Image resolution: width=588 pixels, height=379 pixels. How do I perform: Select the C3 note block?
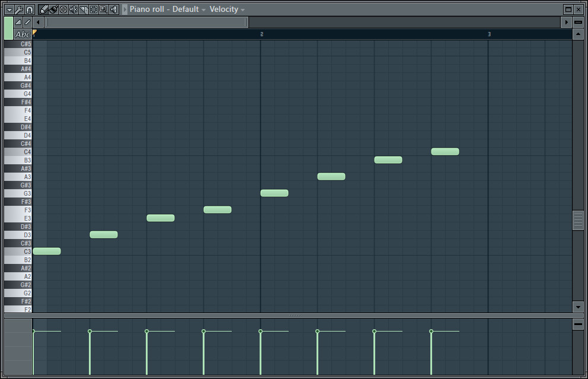47,251
